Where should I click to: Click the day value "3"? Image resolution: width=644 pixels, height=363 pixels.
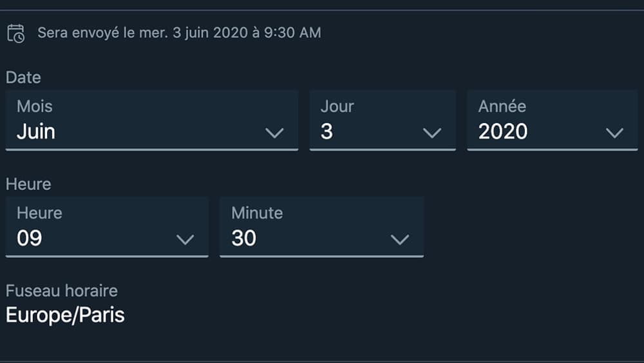pos(327,132)
